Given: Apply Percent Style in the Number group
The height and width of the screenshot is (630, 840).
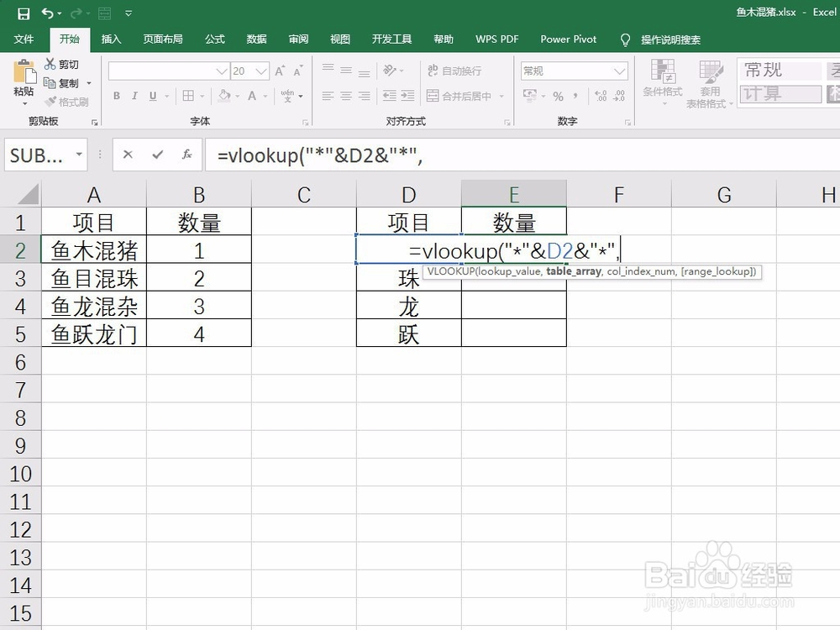Looking at the screenshot, I should tap(559, 96).
